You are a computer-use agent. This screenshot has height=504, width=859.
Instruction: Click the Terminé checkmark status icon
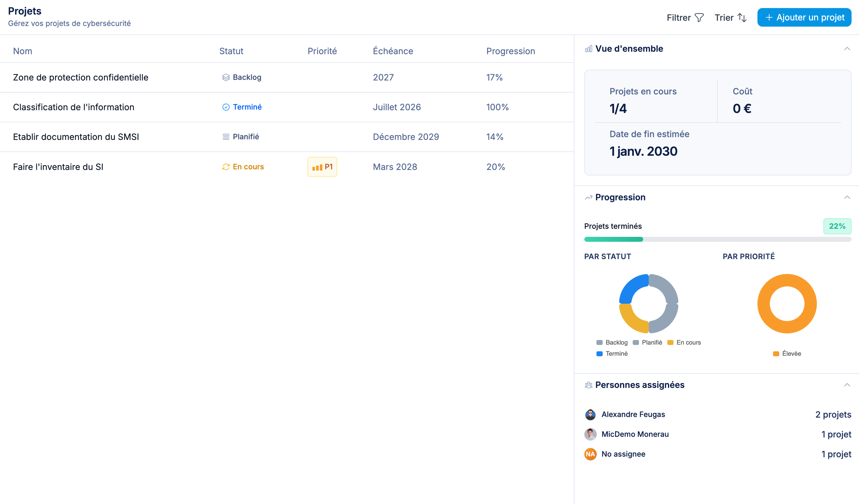(x=226, y=107)
